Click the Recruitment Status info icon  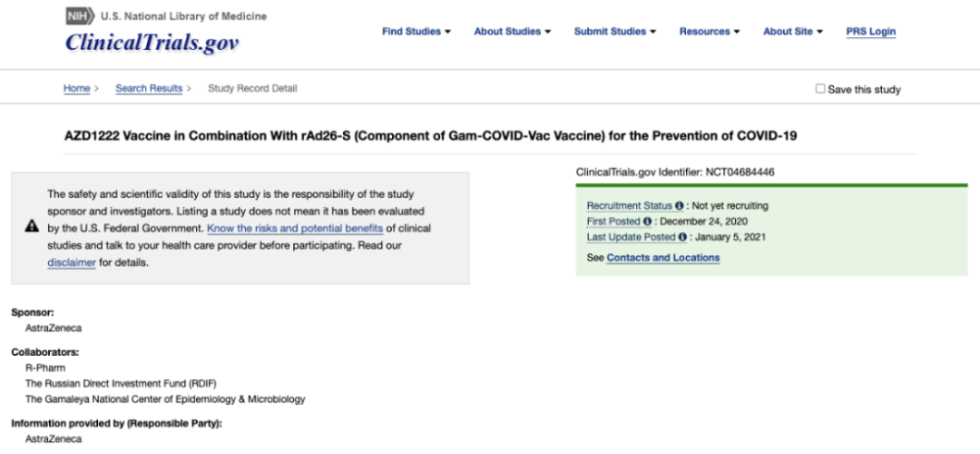tap(679, 206)
